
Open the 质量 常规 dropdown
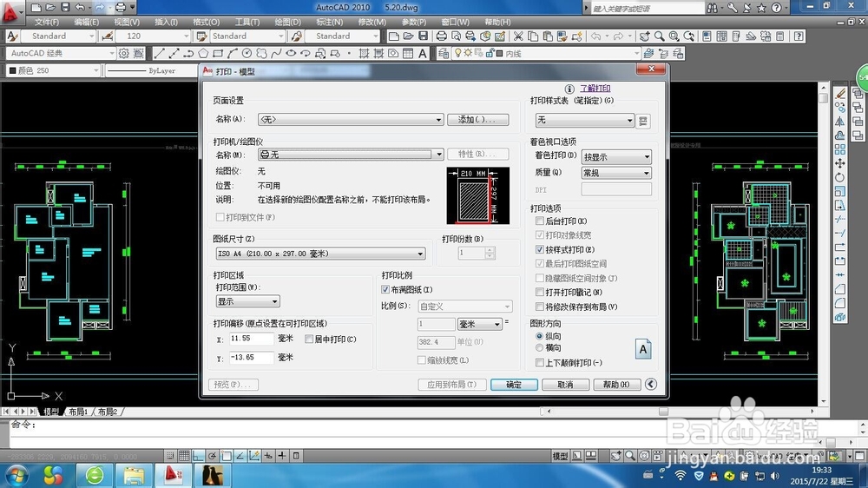(x=616, y=173)
